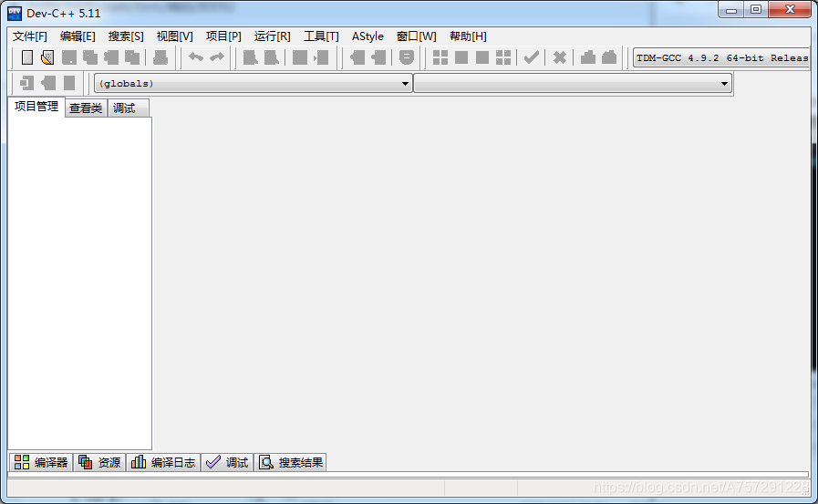Click the greyed Replace icon

pos(271,57)
